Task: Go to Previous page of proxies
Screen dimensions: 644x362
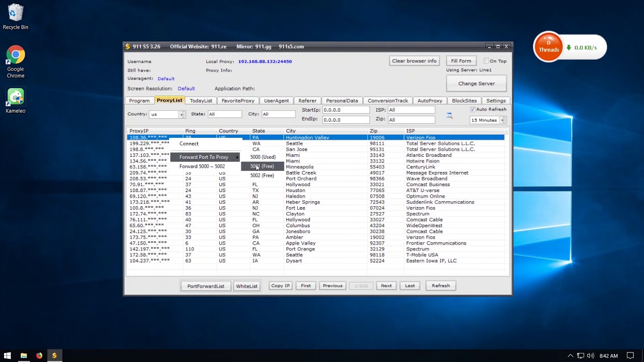Action: tap(333, 286)
